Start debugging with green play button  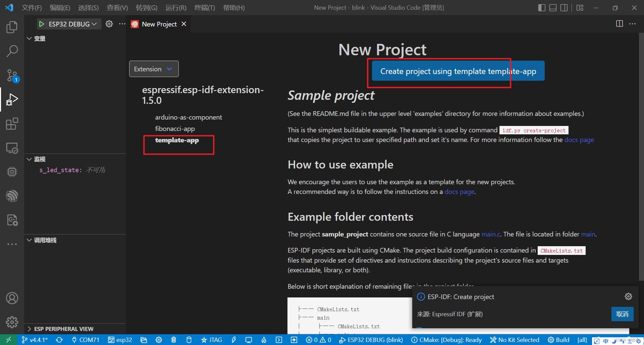pos(42,24)
